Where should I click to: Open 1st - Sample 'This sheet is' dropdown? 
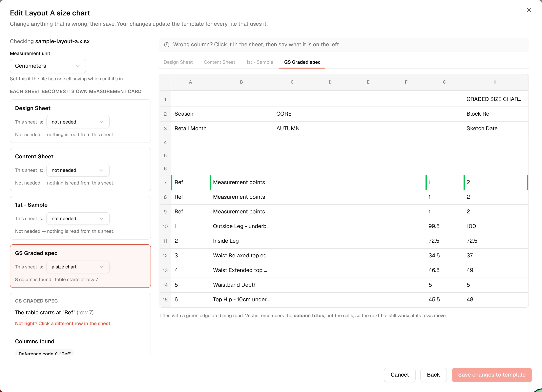coord(78,219)
